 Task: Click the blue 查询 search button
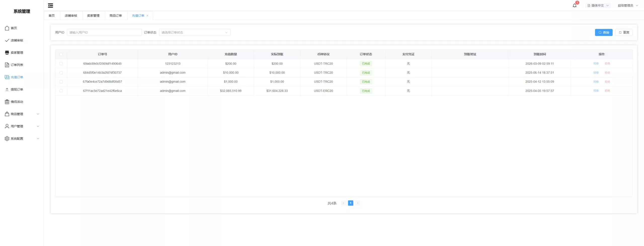[x=603, y=32]
